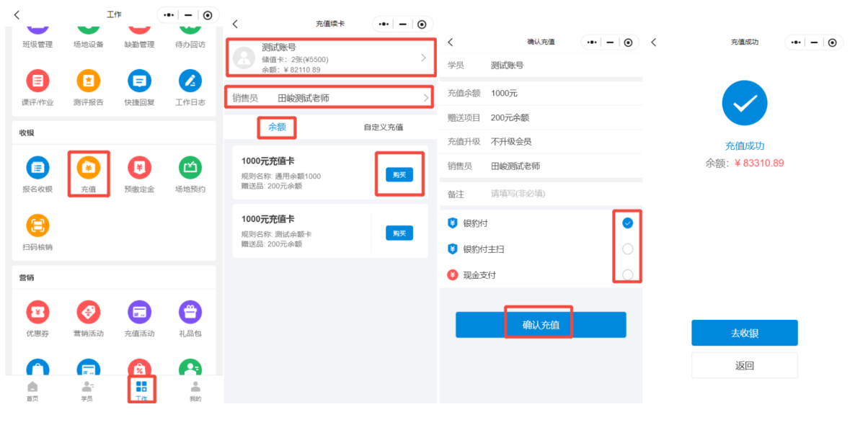Open the 营销活动 icon
868x430 pixels.
(89, 312)
